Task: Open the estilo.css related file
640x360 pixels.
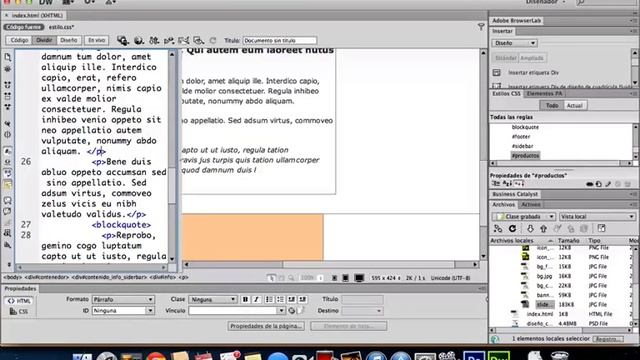Action: (x=62, y=27)
